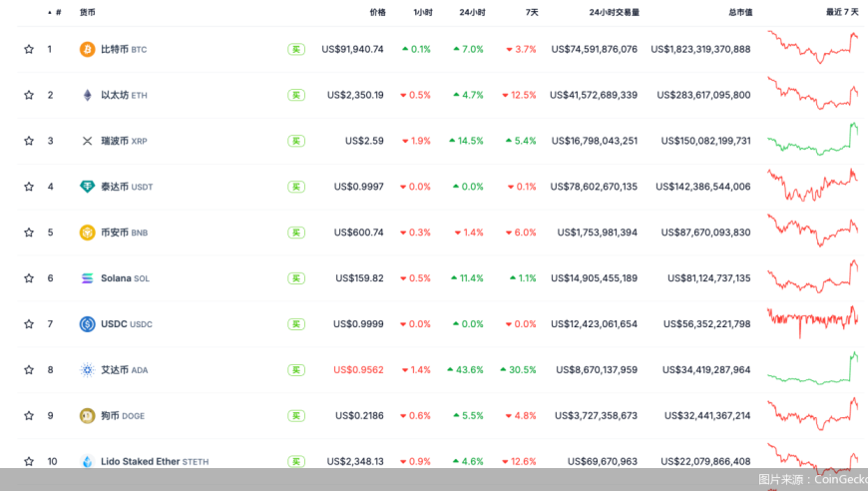Select the Tether USDT logo icon
The image size is (868, 491).
tap(87, 187)
